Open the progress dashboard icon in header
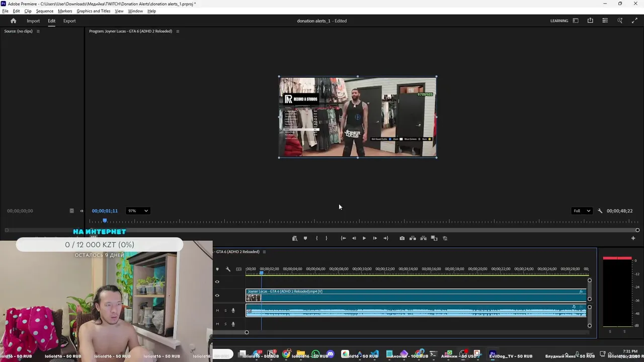 605,21
